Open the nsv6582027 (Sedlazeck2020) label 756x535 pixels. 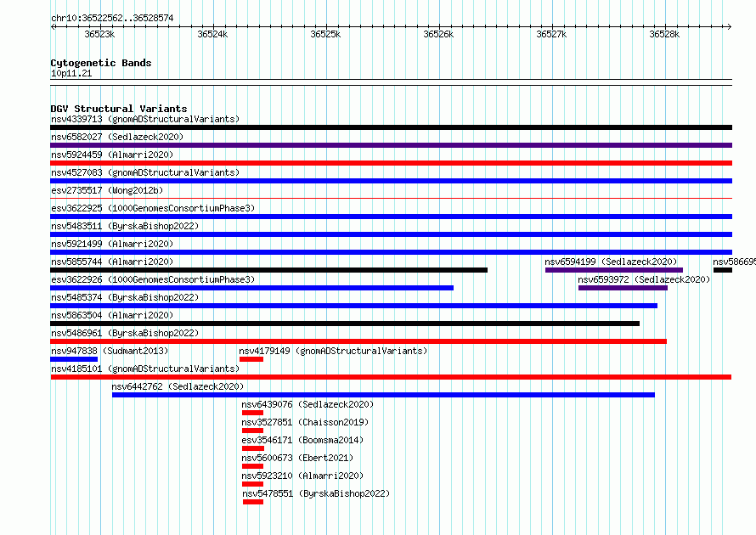point(117,137)
